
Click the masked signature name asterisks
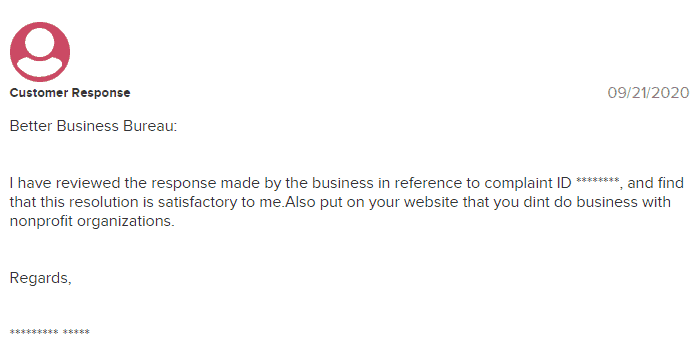click(x=50, y=332)
